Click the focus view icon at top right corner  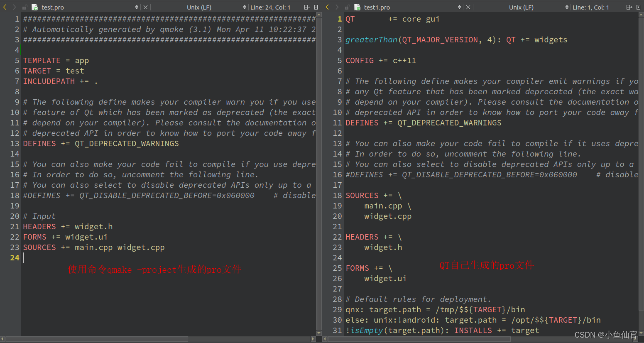pyautogui.click(x=639, y=7)
